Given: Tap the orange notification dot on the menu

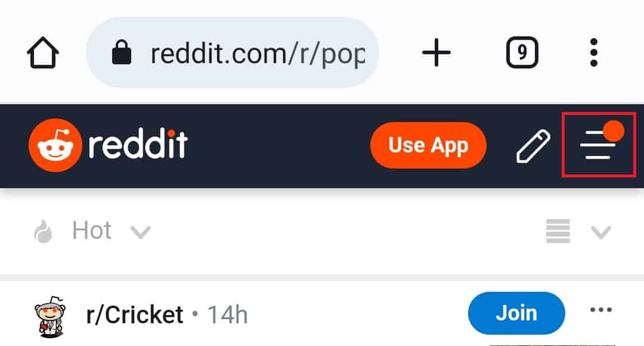Looking at the screenshot, I should [x=614, y=131].
